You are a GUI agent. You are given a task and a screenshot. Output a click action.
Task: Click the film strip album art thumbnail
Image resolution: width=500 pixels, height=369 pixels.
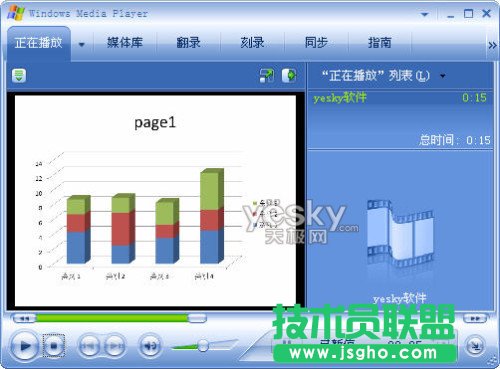tap(400, 234)
